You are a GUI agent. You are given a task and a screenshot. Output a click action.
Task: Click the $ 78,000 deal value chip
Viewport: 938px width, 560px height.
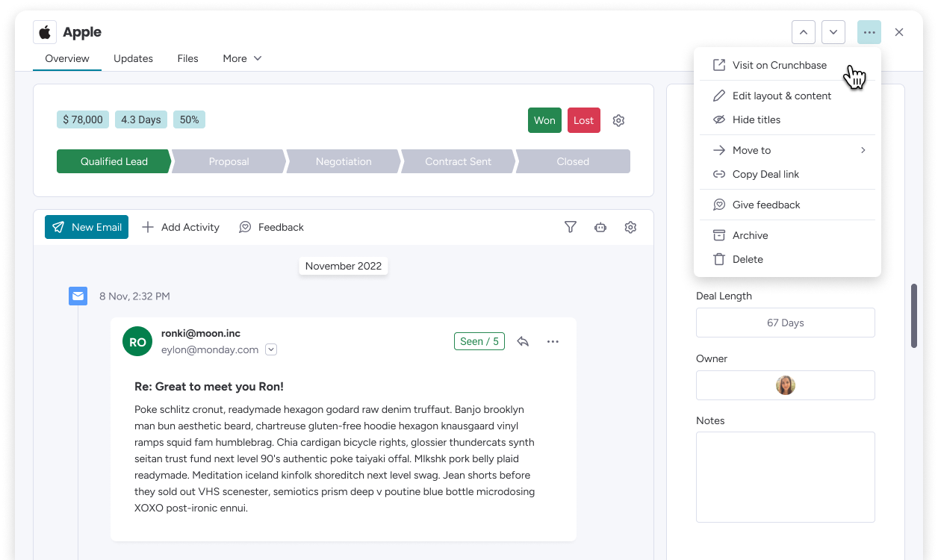click(83, 119)
